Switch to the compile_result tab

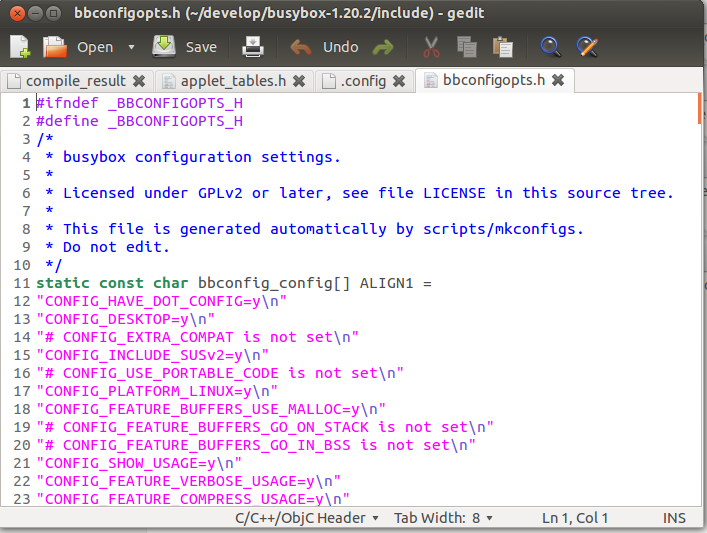[x=76, y=81]
